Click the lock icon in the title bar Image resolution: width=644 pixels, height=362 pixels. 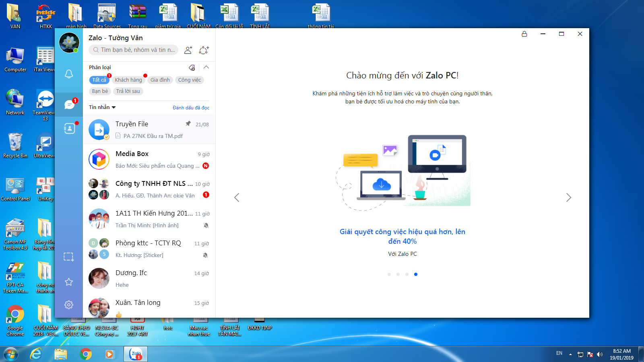524,34
